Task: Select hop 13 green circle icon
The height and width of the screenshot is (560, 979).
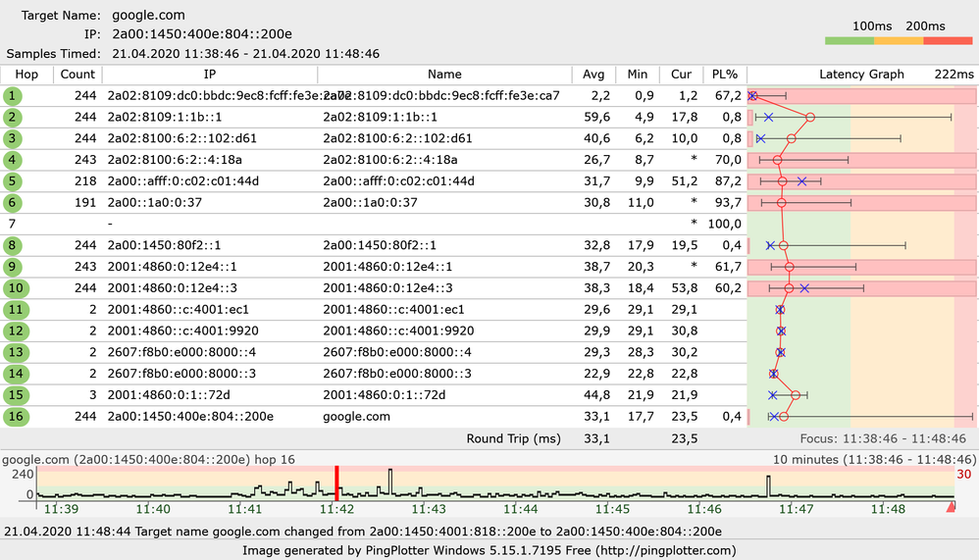Action: tap(15, 352)
